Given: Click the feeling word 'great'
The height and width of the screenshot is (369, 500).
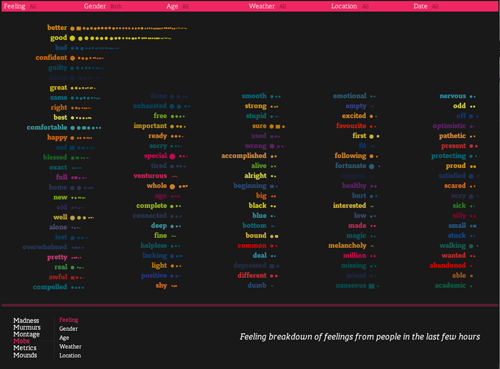Looking at the screenshot, I should coord(58,88).
